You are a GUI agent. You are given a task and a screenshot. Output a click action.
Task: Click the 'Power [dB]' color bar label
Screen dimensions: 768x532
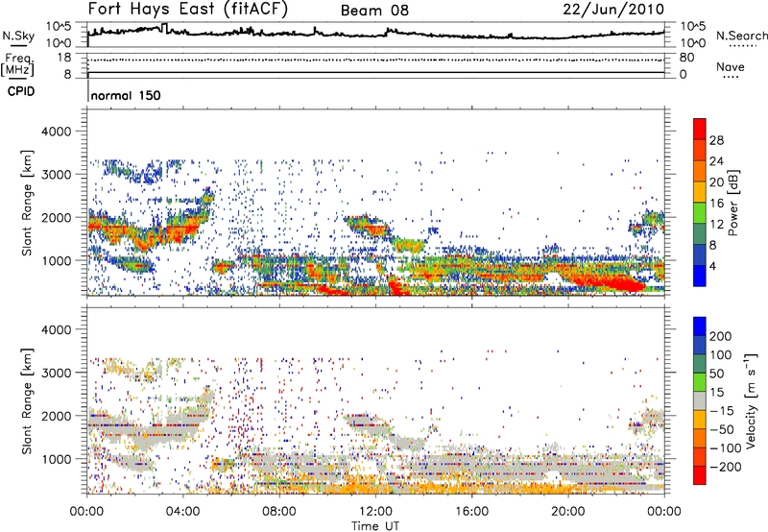tap(732, 203)
